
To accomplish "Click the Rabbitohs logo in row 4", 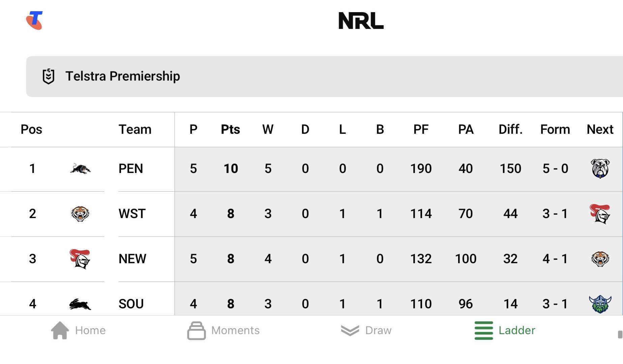I will point(80,304).
